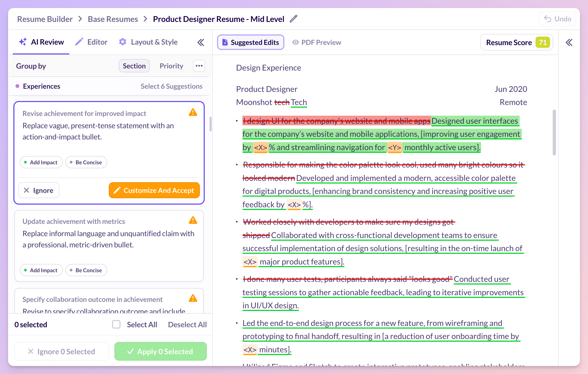The height and width of the screenshot is (374, 588).
Task: Switch to PDF Preview
Action: click(317, 42)
